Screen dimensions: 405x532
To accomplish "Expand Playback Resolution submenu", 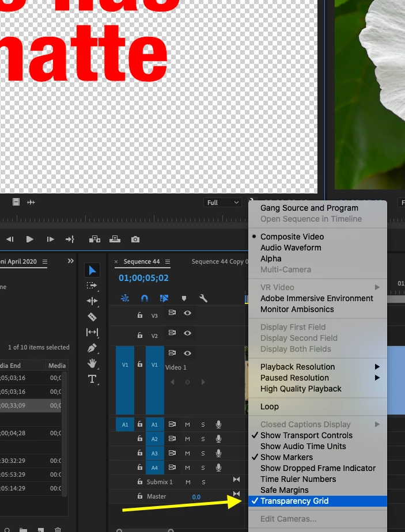I will pyautogui.click(x=319, y=367).
